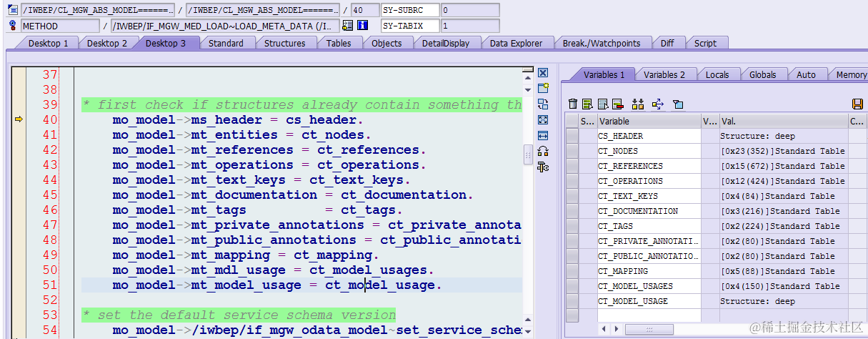Click the CT_MAPPING variable cell
This screenshot has width=868, height=339.
click(x=649, y=271)
